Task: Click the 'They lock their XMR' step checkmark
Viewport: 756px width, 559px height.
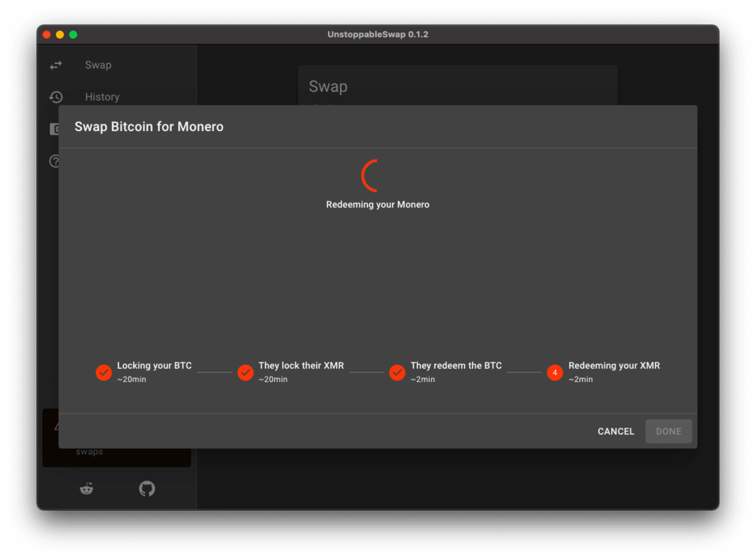Action: point(245,373)
